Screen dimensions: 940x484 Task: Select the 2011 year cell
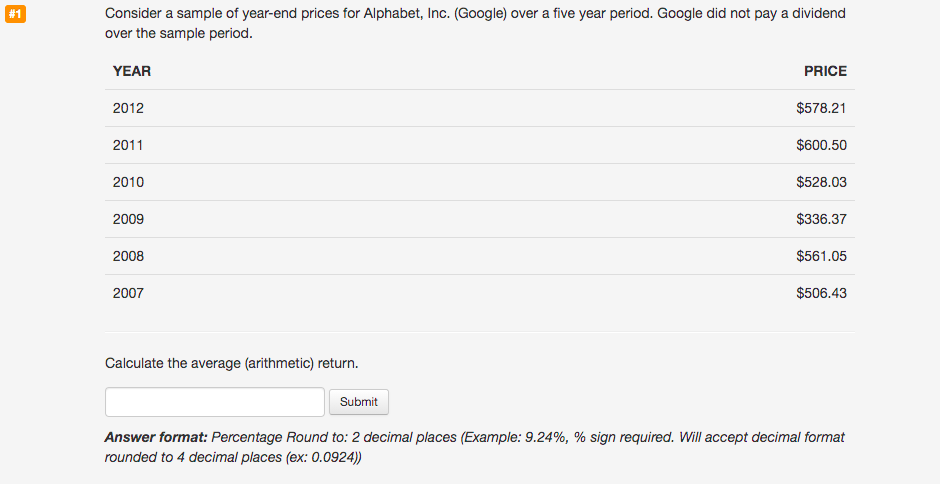128,145
